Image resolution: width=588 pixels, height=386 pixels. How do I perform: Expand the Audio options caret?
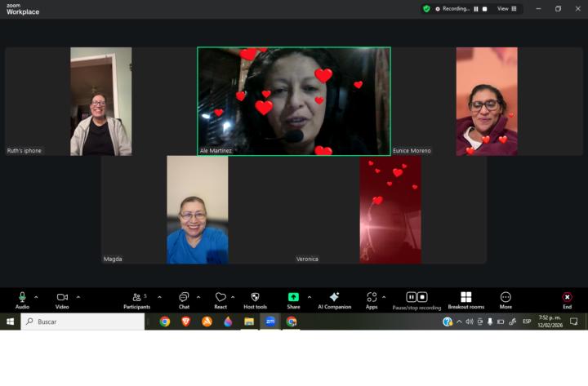(36, 297)
